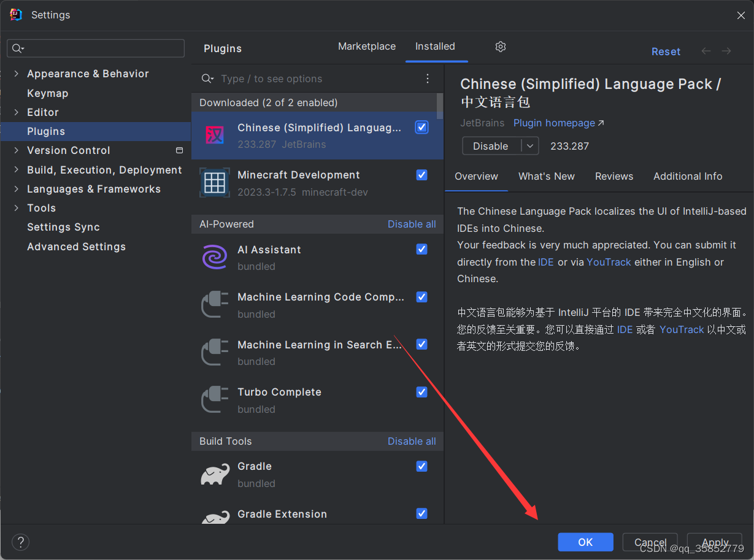
Task: Switch to the Marketplace tab
Action: click(x=367, y=47)
